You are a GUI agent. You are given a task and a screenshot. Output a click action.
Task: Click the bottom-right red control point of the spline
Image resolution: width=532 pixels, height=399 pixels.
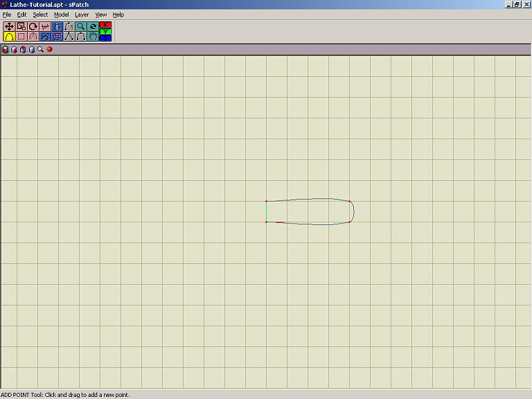click(349, 222)
